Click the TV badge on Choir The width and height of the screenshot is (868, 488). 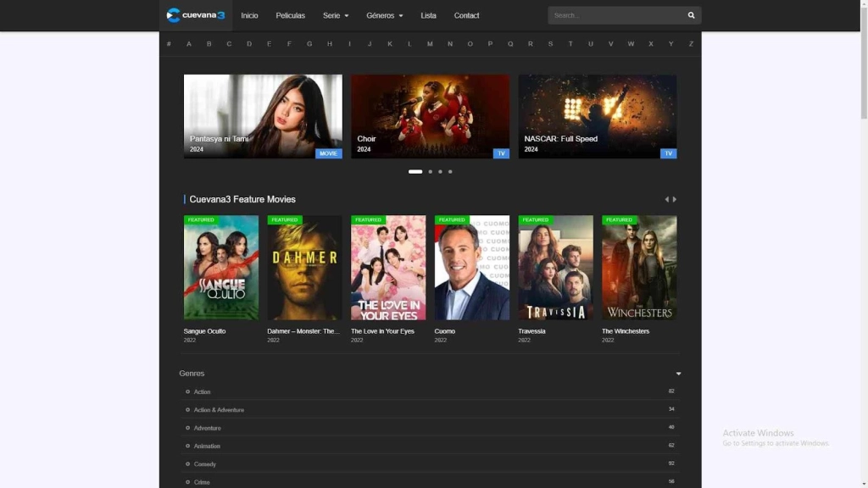[x=501, y=153]
